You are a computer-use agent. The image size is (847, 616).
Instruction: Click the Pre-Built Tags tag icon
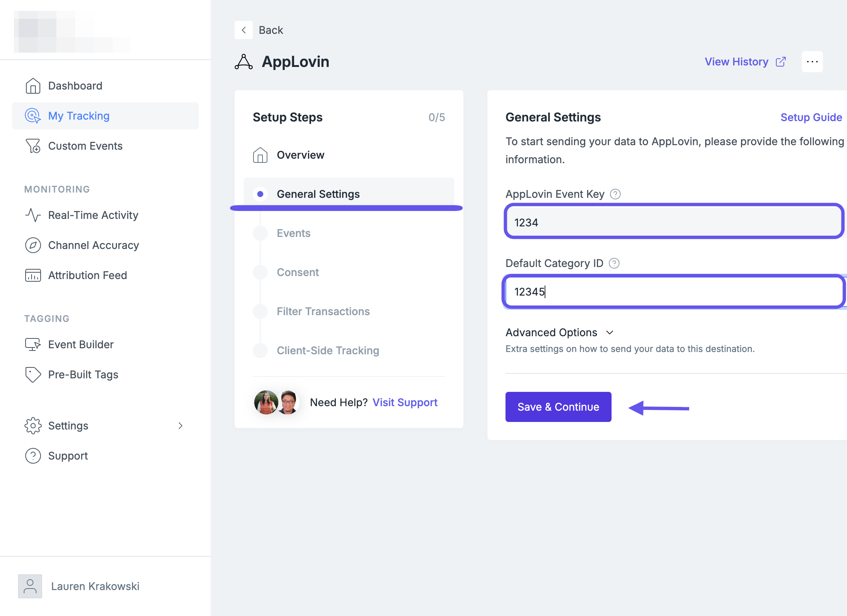click(x=33, y=375)
